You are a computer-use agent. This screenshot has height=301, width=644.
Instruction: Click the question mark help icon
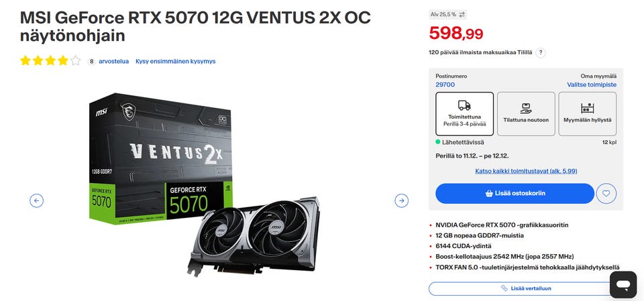click(541, 52)
